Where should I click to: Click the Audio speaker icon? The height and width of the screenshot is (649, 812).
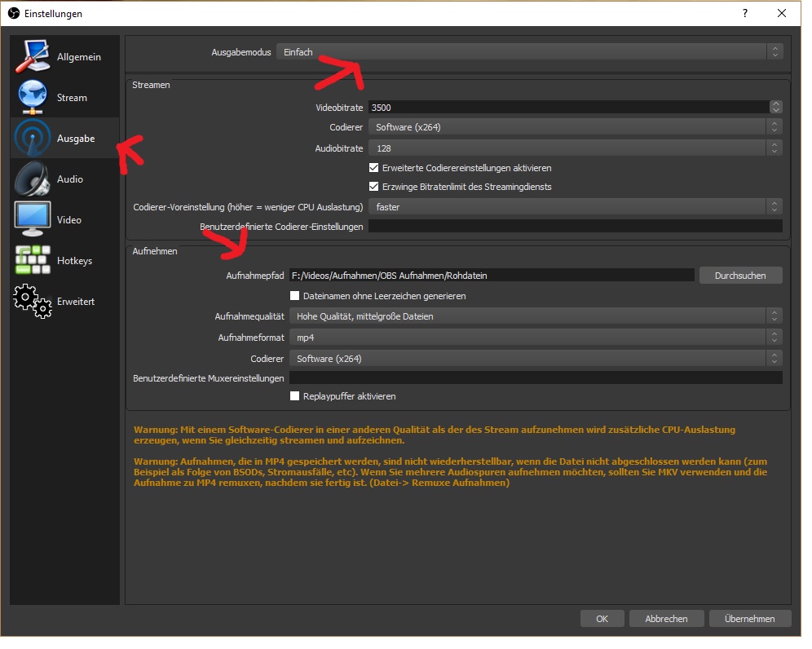(x=33, y=179)
